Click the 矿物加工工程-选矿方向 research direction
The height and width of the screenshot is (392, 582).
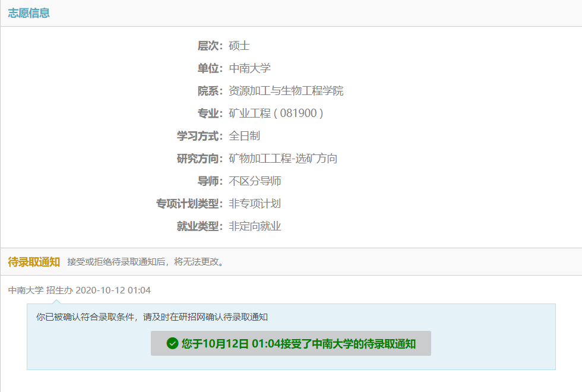tap(283, 159)
